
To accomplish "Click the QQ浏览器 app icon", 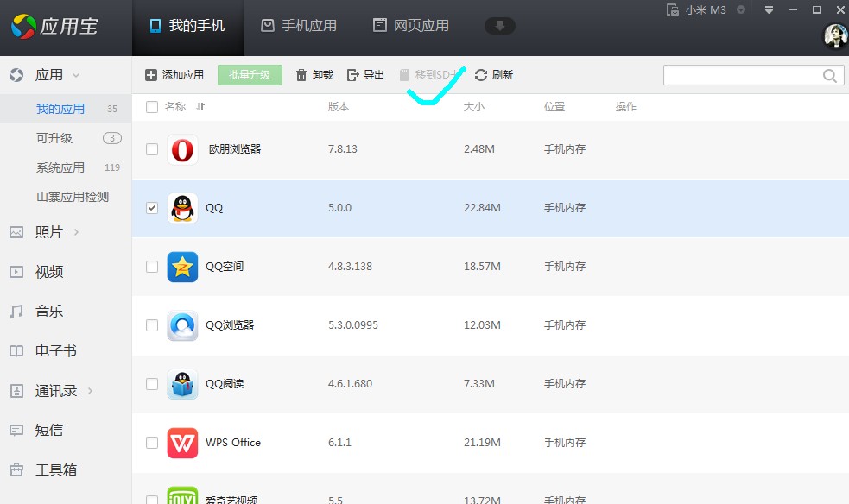I will (182, 325).
